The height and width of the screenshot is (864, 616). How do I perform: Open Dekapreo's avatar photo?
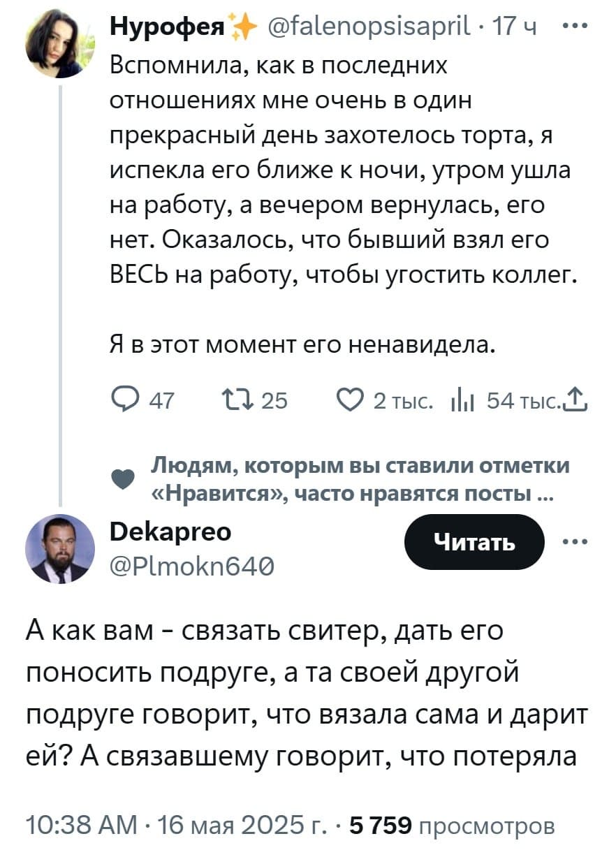coord(59,549)
